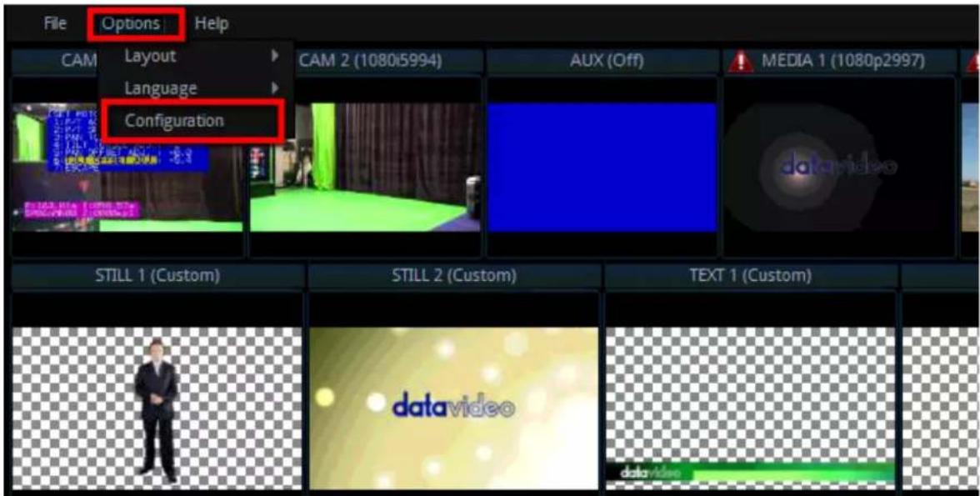Screen dimensions: 980x496
Task: Click the Layout submenu arrow
Action: tap(274, 57)
